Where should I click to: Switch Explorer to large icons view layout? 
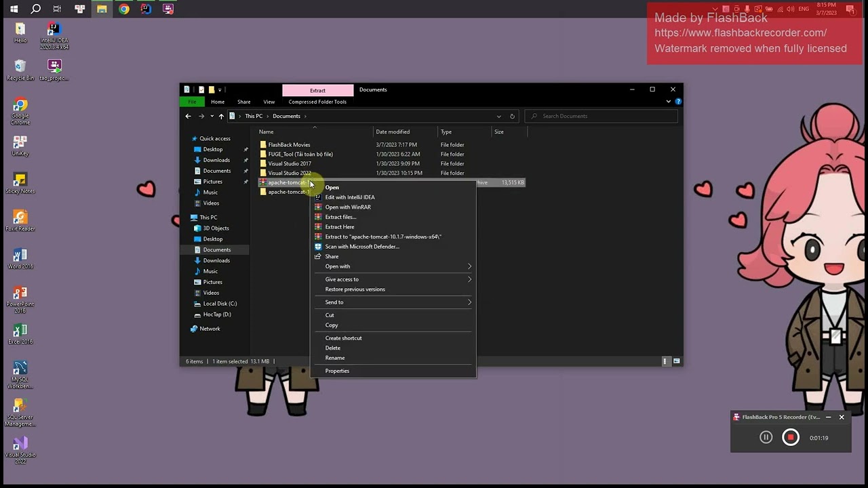coord(676,361)
